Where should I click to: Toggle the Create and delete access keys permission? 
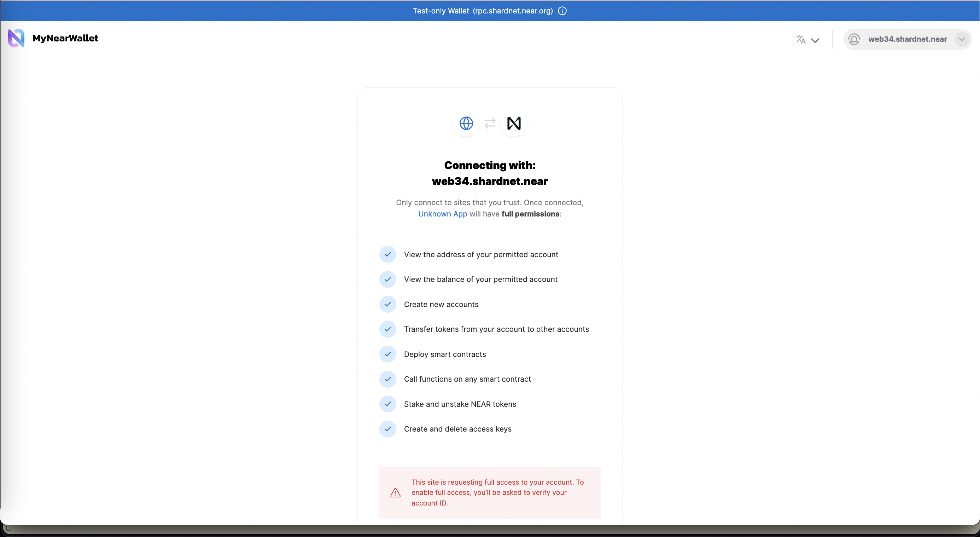tap(388, 429)
